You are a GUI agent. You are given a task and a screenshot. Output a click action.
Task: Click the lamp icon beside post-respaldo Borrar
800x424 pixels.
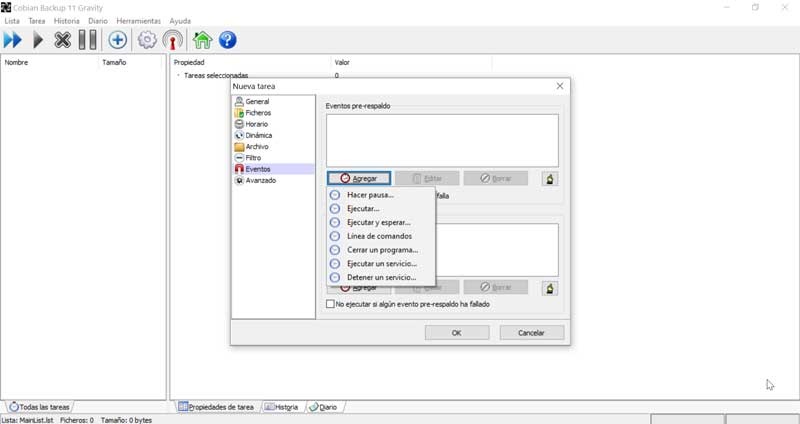coord(550,288)
